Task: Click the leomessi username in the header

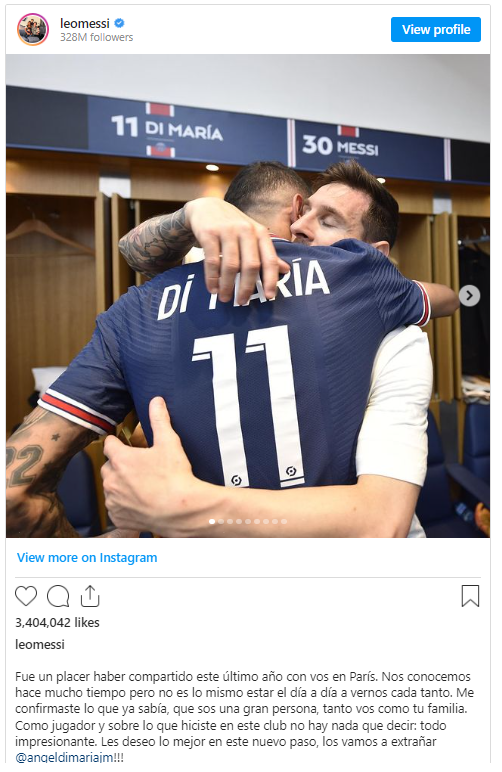Action: pyautogui.click(x=85, y=23)
